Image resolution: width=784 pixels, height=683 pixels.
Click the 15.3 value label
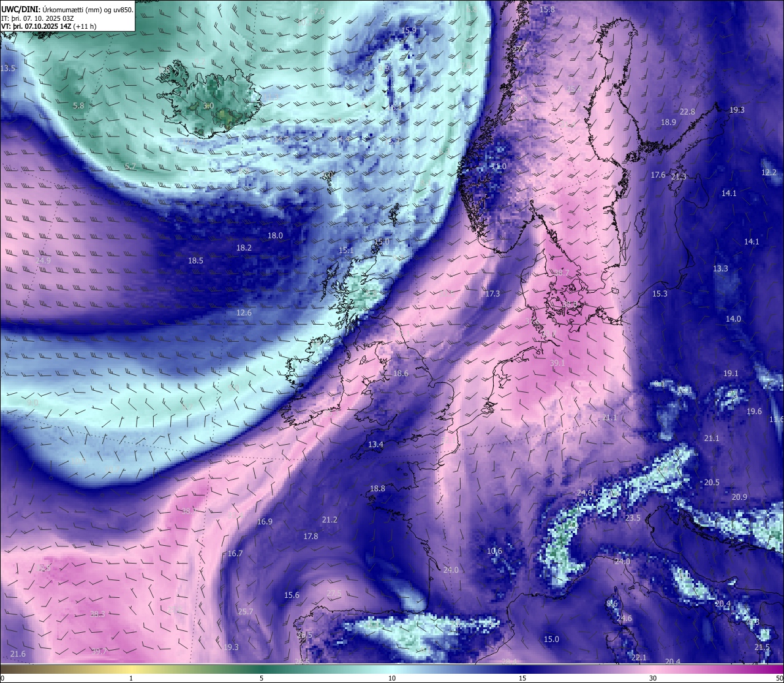tap(660, 294)
